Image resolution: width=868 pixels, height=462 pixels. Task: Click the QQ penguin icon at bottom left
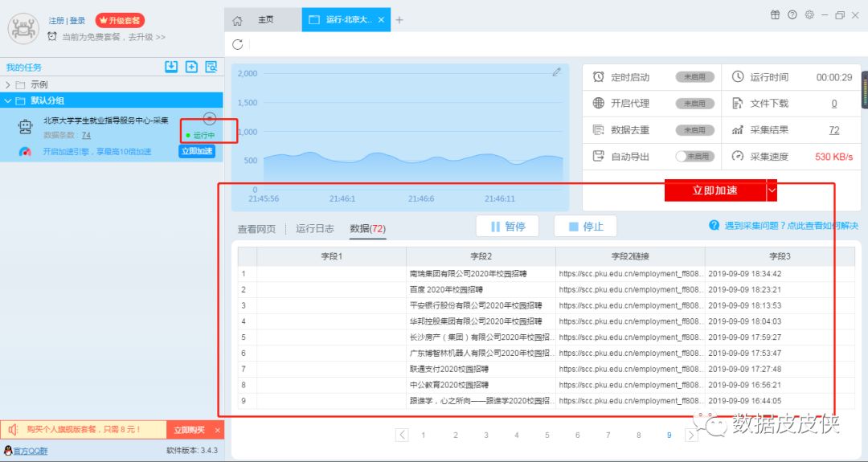coord(8,451)
